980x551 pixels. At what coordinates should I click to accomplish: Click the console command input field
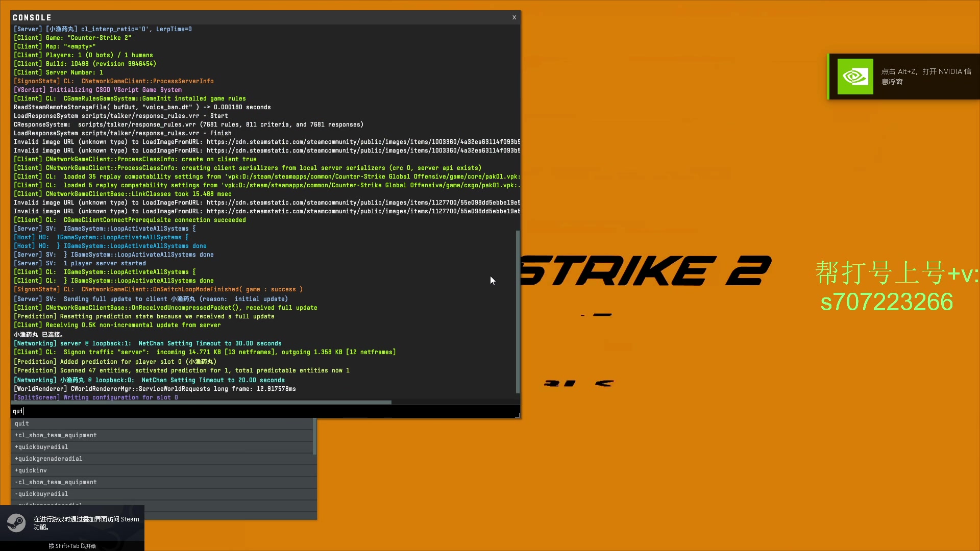(x=264, y=411)
